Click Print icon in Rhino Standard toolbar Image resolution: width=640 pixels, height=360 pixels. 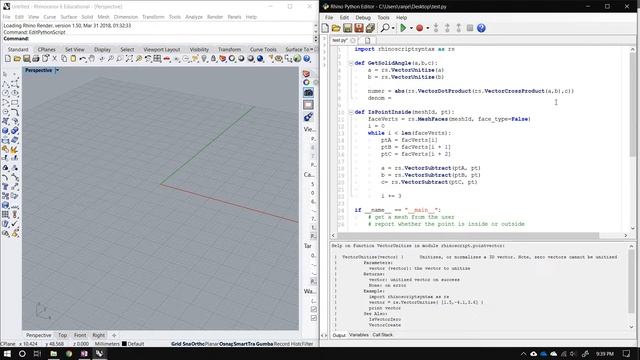[36, 59]
